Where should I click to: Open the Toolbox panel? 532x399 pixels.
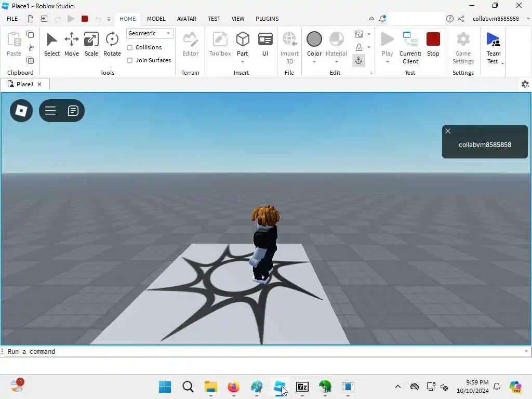[x=220, y=44]
